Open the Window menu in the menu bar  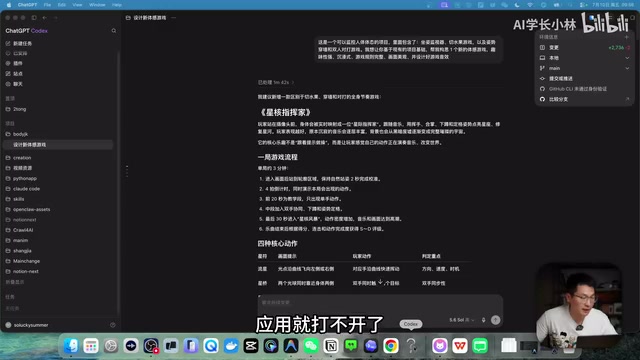97,5
